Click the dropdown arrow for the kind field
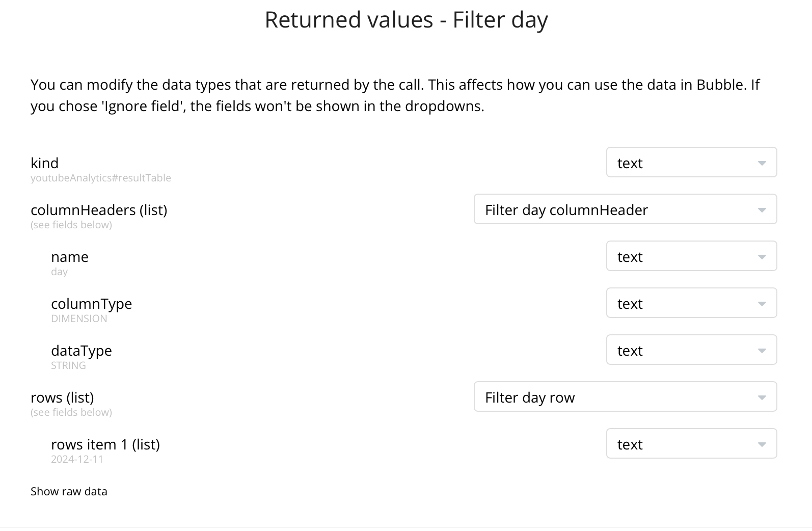812x531 pixels. (x=762, y=163)
